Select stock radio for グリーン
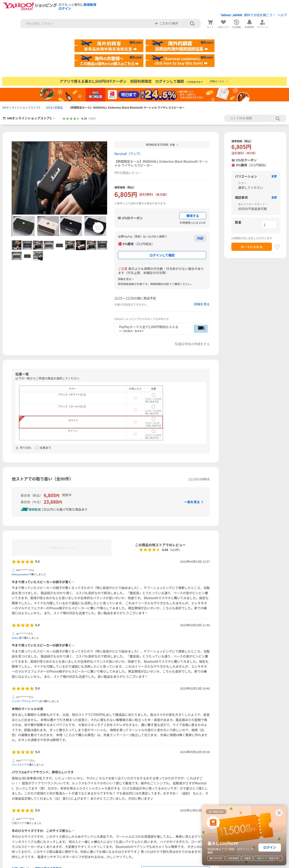This screenshot has height=868, width=289. click(154, 431)
